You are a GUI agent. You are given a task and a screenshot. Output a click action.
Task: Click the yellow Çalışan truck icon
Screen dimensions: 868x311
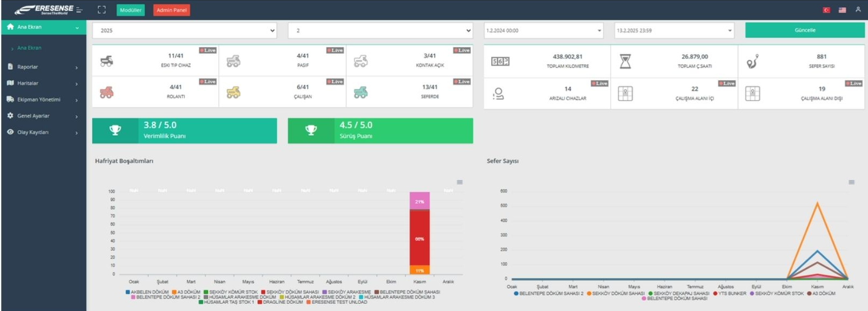233,92
